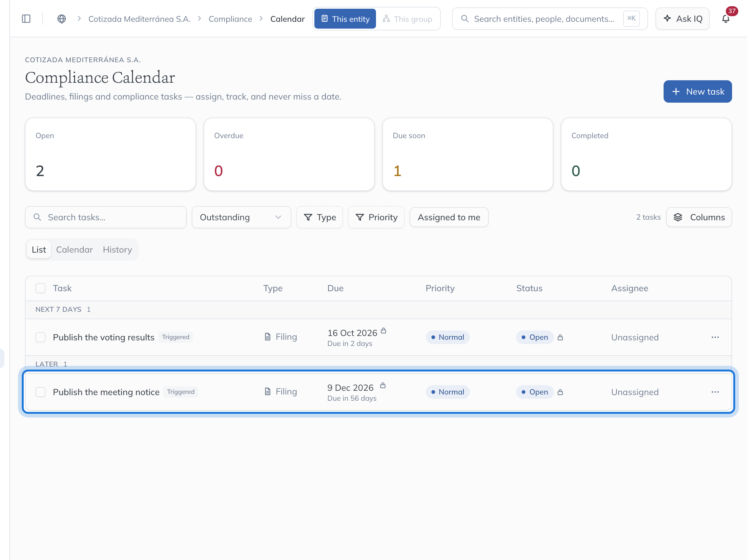The image size is (747, 560).
Task: Open more options for voting results task
Action: coord(715,337)
